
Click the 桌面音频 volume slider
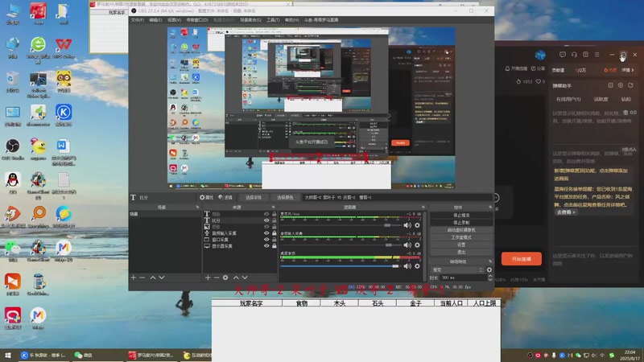point(341,266)
